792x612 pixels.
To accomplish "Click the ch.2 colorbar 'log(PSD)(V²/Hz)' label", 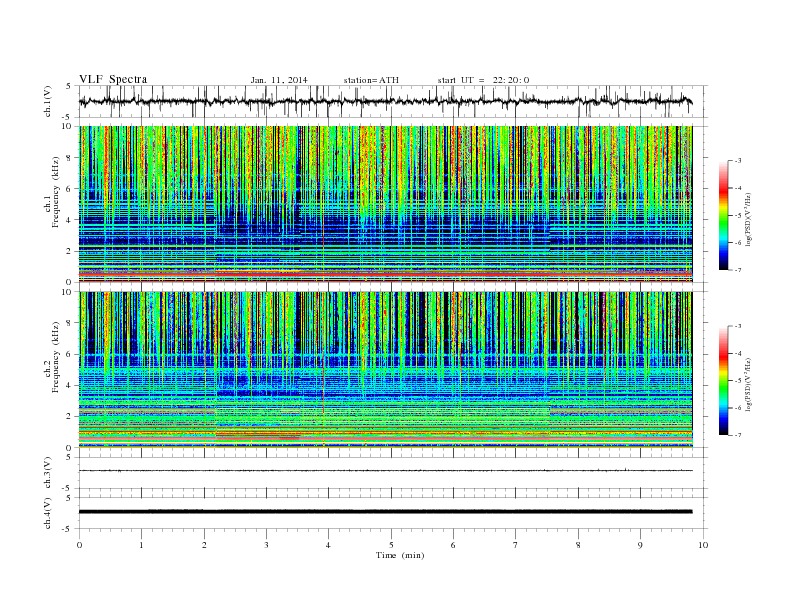I will click(x=749, y=384).
